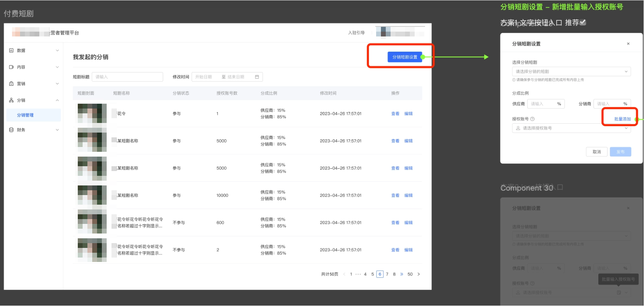Open 请选择分销的短剧 dropdown
The height and width of the screenshot is (306, 644).
coord(571,71)
